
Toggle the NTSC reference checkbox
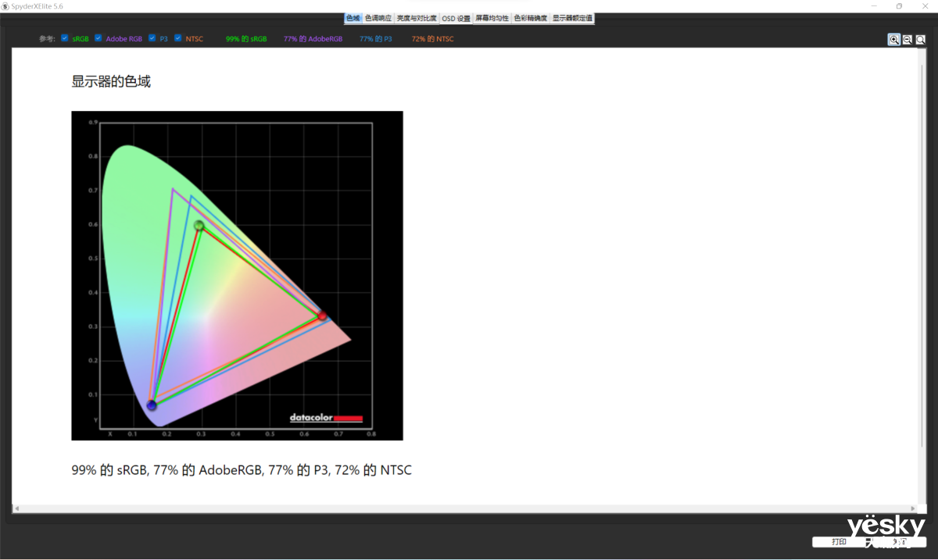tap(178, 38)
